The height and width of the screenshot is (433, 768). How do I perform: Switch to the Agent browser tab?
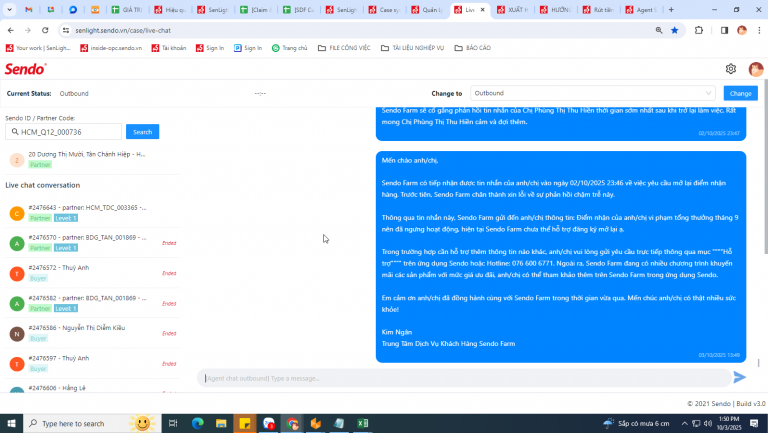[x=642, y=9]
